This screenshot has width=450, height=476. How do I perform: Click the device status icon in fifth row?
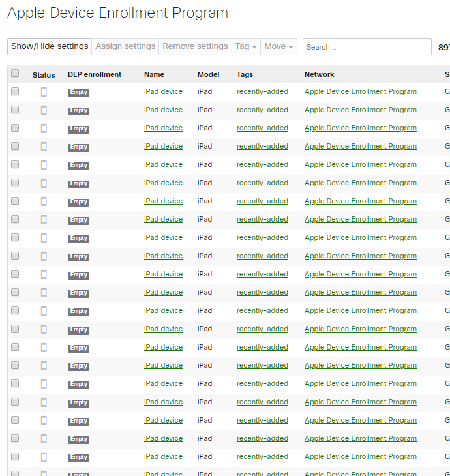click(x=44, y=165)
